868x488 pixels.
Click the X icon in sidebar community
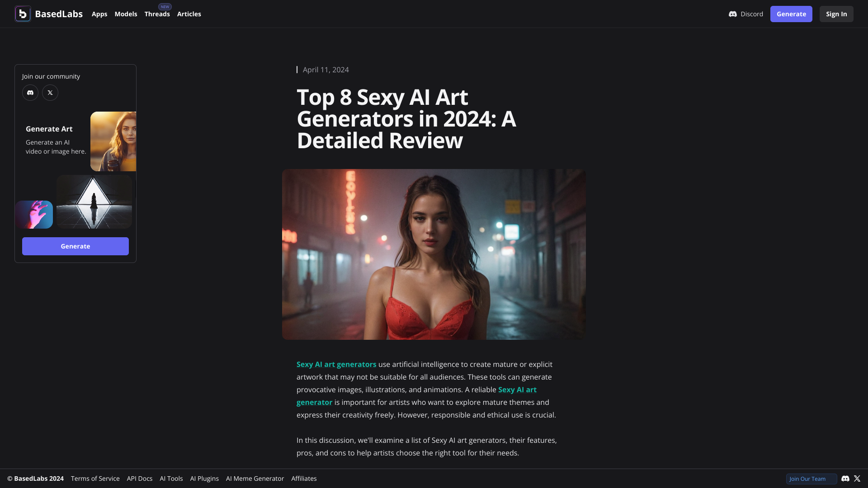click(x=50, y=92)
